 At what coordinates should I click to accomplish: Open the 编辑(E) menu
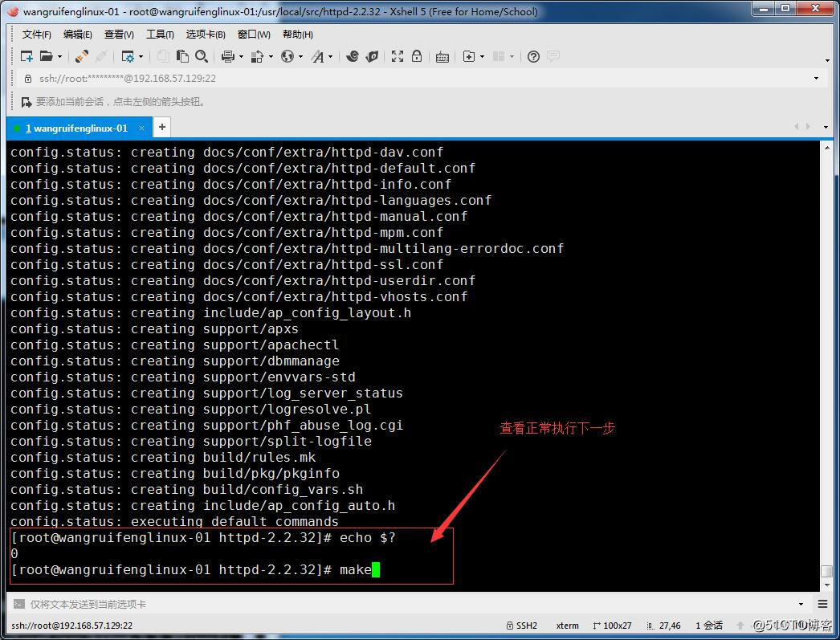click(78, 35)
